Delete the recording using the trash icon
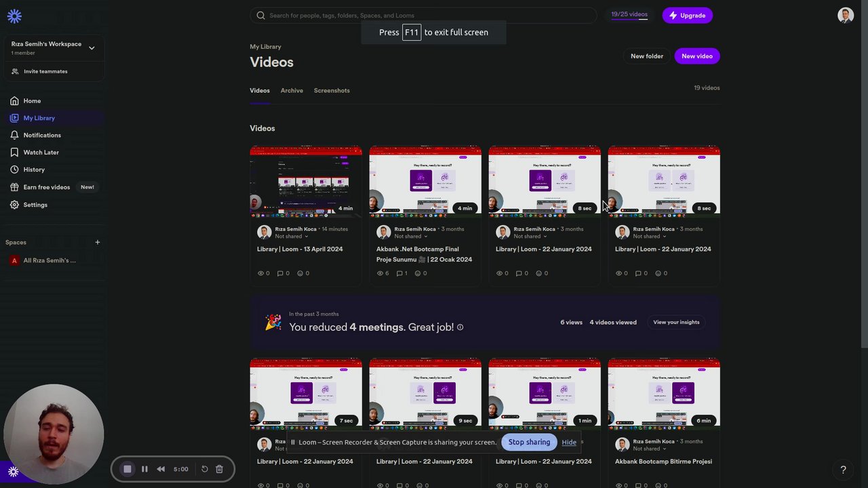 click(x=219, y=469)
